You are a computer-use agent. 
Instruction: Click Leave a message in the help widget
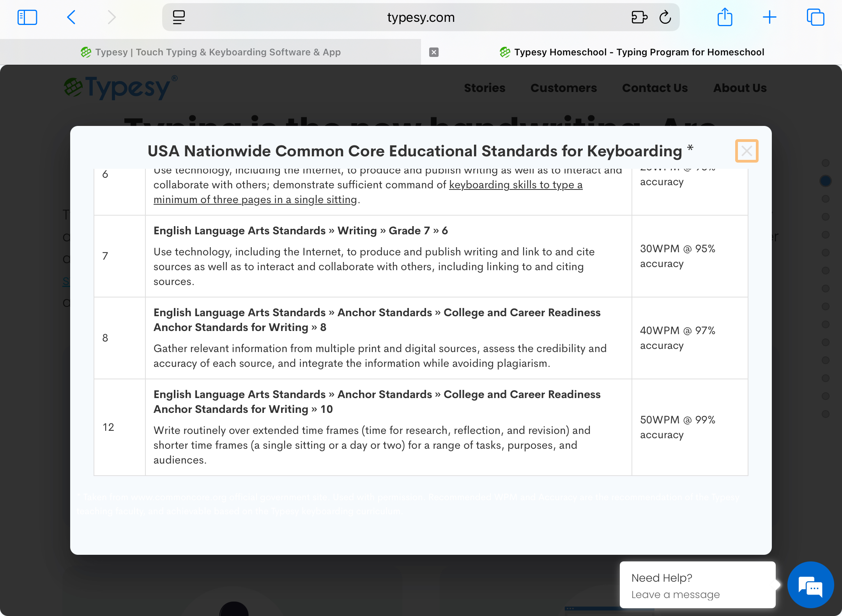(675, 594)
